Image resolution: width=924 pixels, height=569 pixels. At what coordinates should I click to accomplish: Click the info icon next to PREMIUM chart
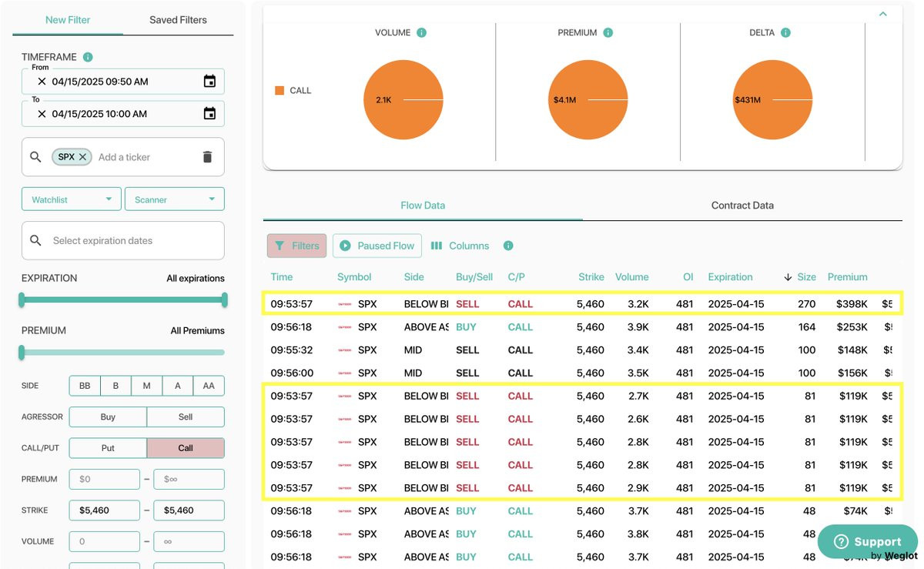point(608,32)
